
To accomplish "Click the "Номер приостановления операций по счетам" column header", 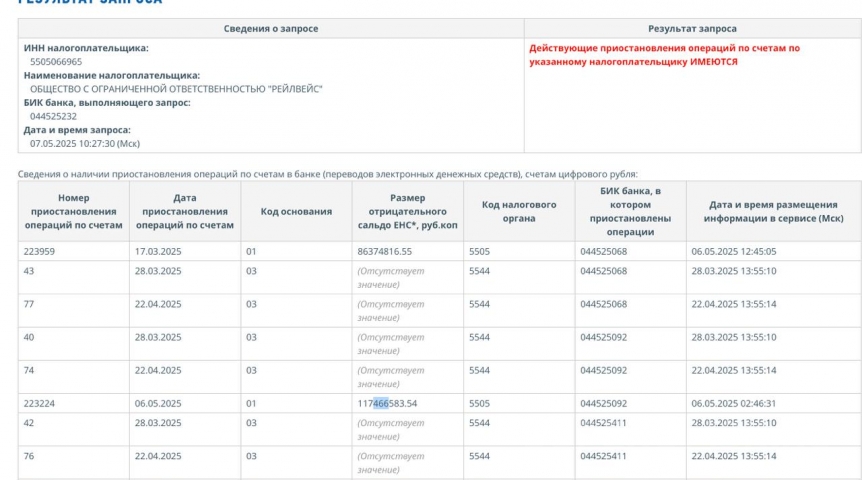I will (x=73, y=211).
